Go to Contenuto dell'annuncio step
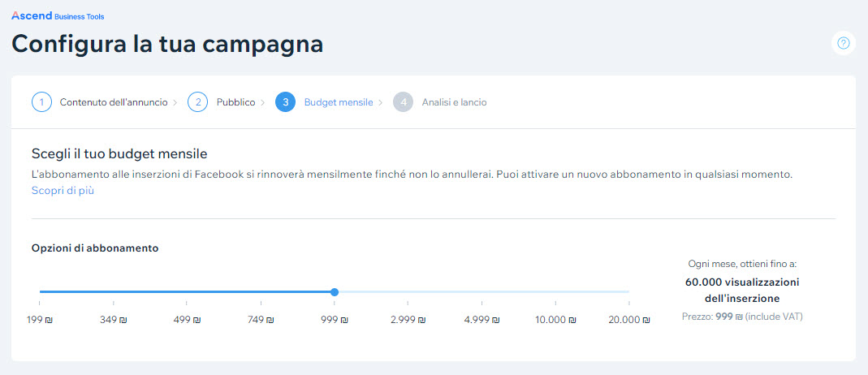Viewport: 868px width, 375px height. point(114,102)
